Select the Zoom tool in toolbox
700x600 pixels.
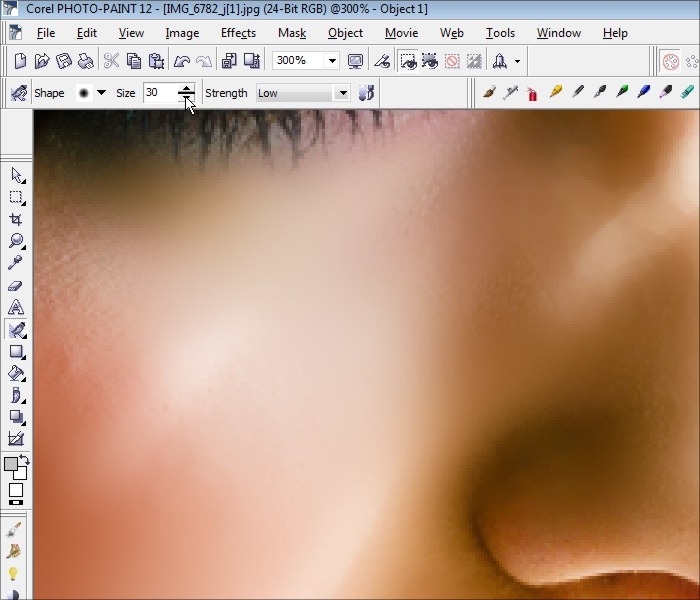(x=16, y=241)
